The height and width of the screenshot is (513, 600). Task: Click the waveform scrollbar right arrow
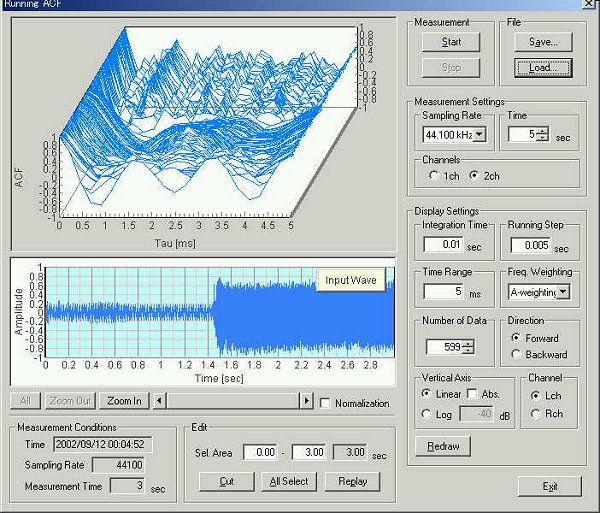pyautogui.click(x=306, y=401)
